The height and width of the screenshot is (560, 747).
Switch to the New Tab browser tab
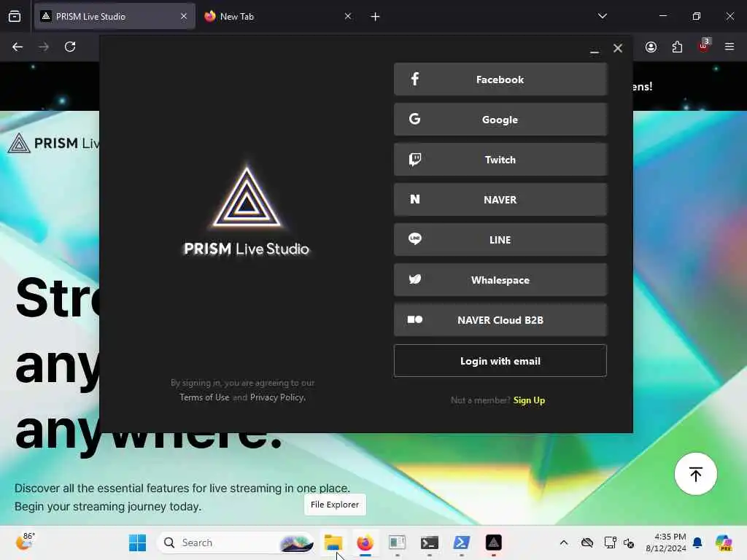click(x=278, y=16)
